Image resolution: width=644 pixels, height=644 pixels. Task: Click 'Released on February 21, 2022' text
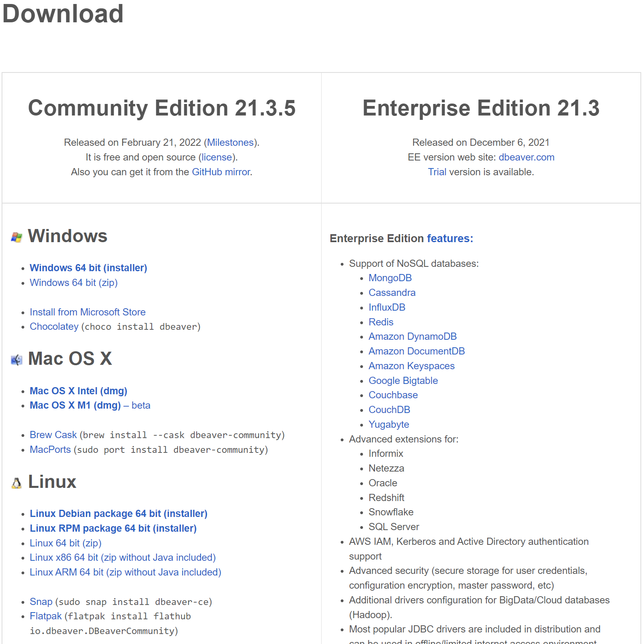point(133,143)
